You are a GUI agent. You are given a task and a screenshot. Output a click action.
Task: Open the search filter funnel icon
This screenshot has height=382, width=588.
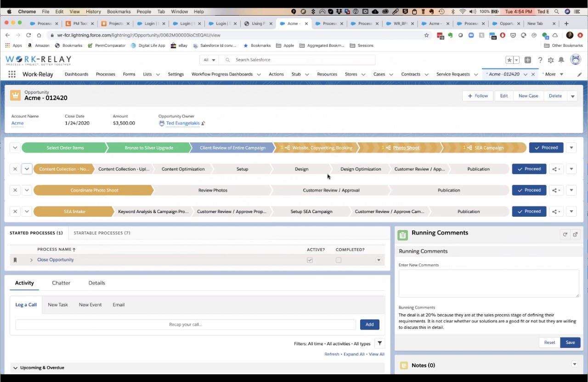pyautogui.click(x=380, y=343)
